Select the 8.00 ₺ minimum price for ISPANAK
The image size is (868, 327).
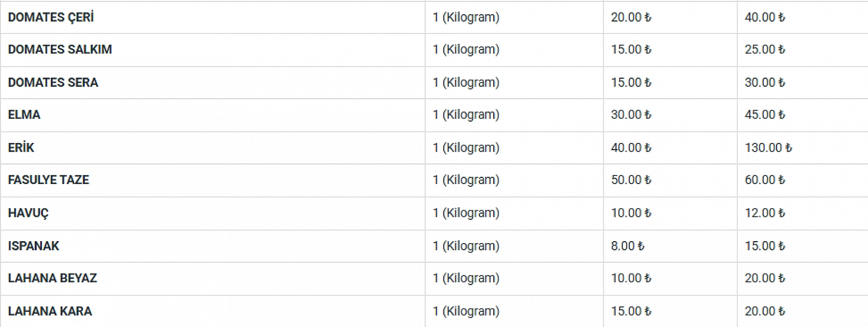628,246
